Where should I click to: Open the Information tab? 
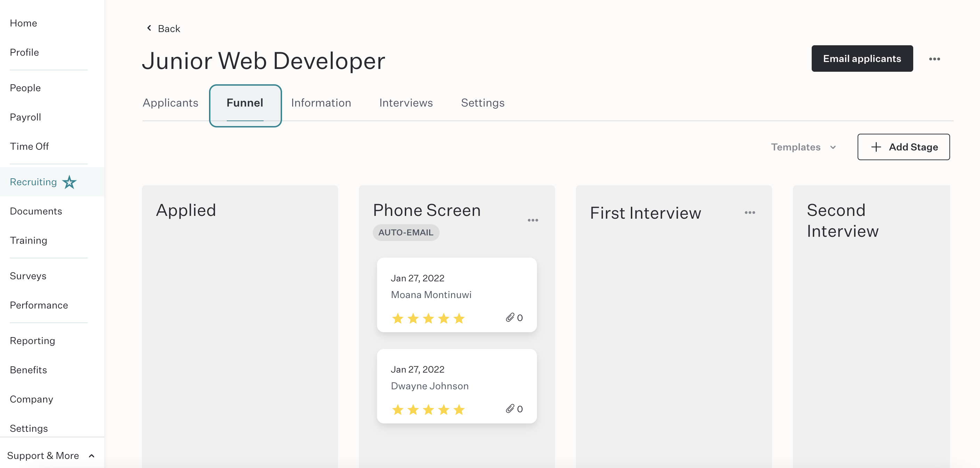[321, 103]
